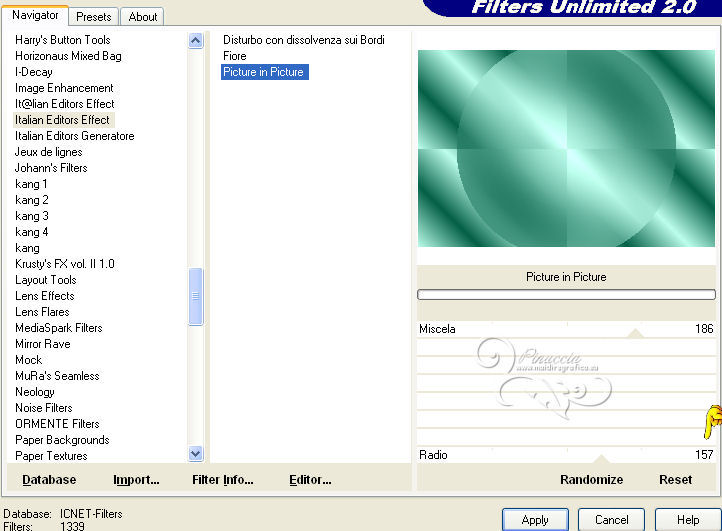Select Horizonaus Mixed Bag category

(68, 56)
